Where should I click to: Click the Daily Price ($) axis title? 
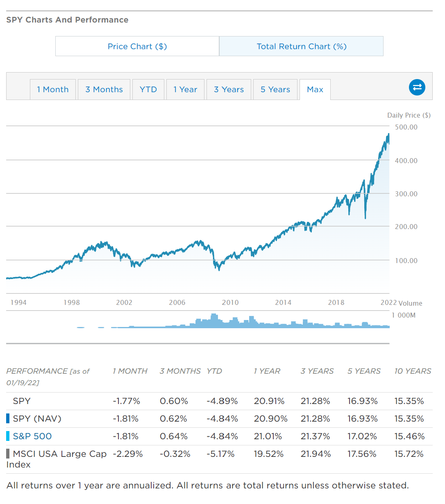pyautogui.click(x=409, y=115)
